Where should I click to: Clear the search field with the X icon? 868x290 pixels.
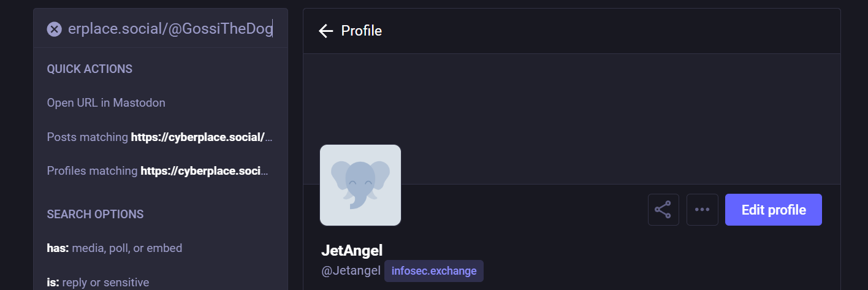point(55,29)
